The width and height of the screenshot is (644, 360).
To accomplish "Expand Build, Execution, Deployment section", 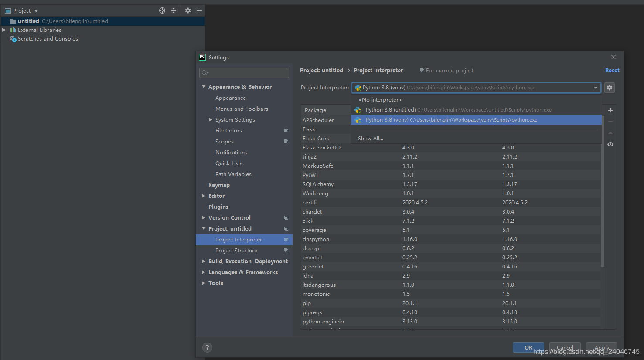I will tap(204, 261).
